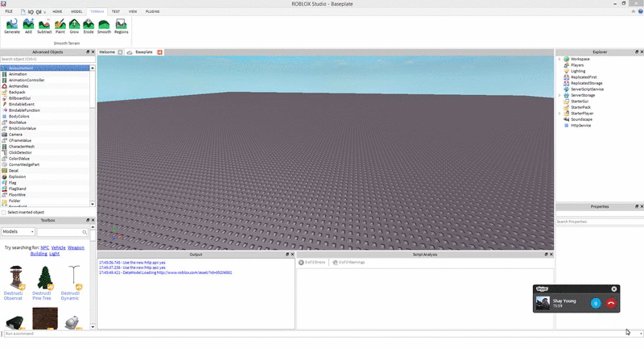644x348 pixels.
Task: Select the Regions terrain tool
Action: click(122, 27)
